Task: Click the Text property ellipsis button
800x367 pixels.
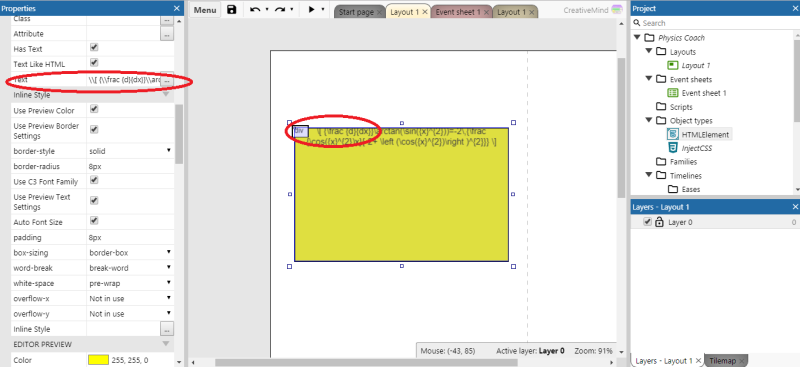Action: 167,81
